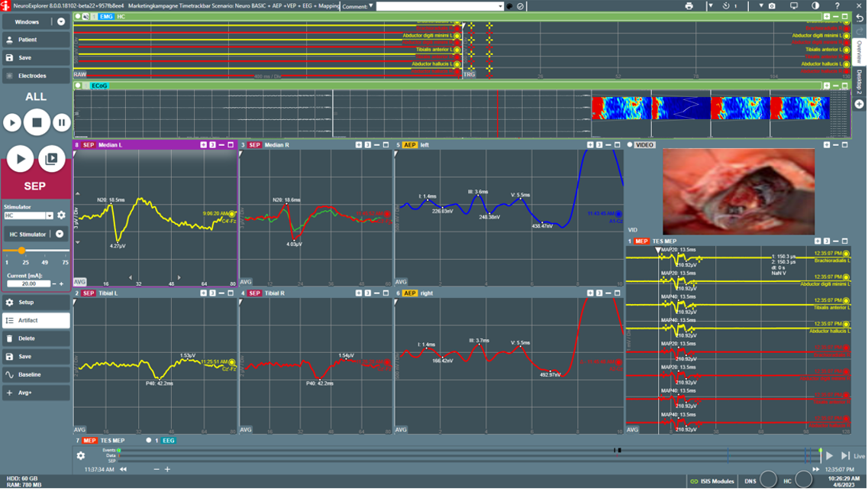Click the SEP sequence play icon
The height and width of the screenshot is (489, 868).
point(51,160)
